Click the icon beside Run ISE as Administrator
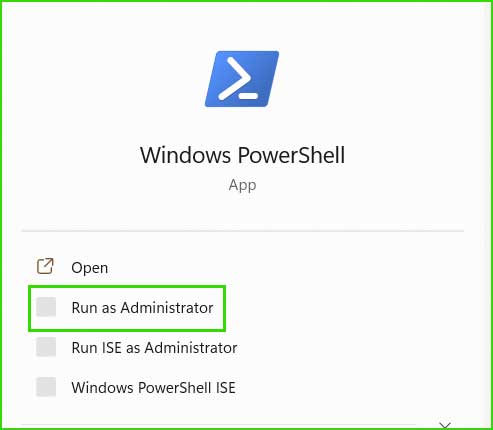The height and width of the screenshot is (430, 493). [x=46, y=347]
